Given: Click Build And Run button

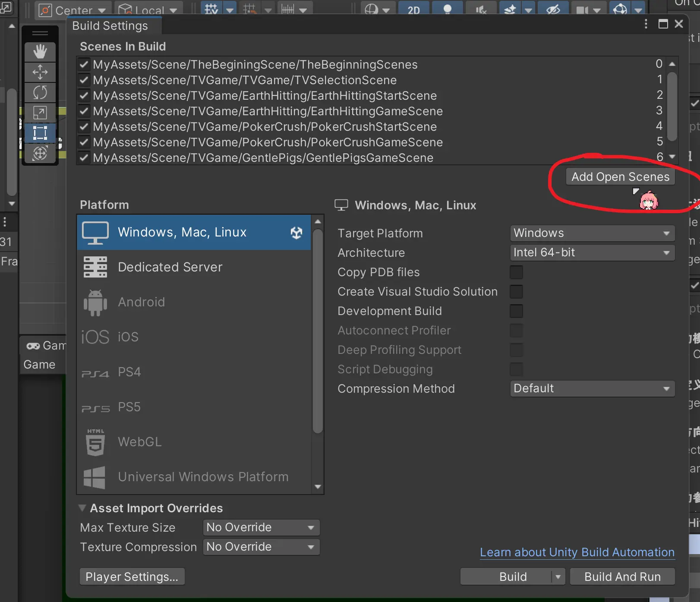Looking at the screenshot, I should point(622,577).
